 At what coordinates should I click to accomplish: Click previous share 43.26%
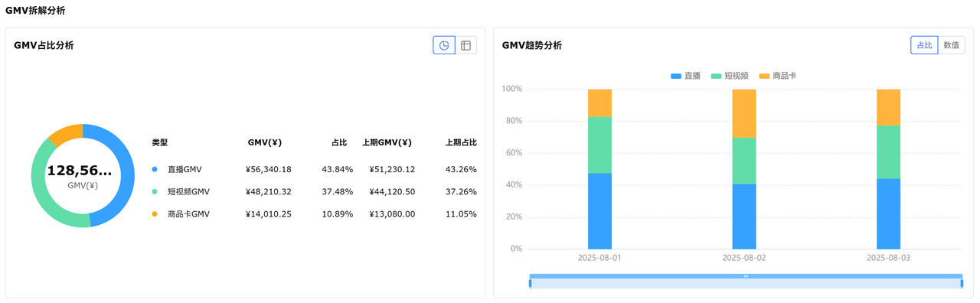click(x=461, y=169)
